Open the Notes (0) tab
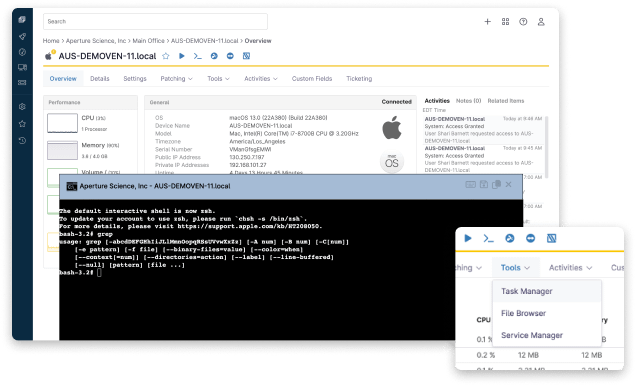The image size is (636, 386). (x=468, y=101)
